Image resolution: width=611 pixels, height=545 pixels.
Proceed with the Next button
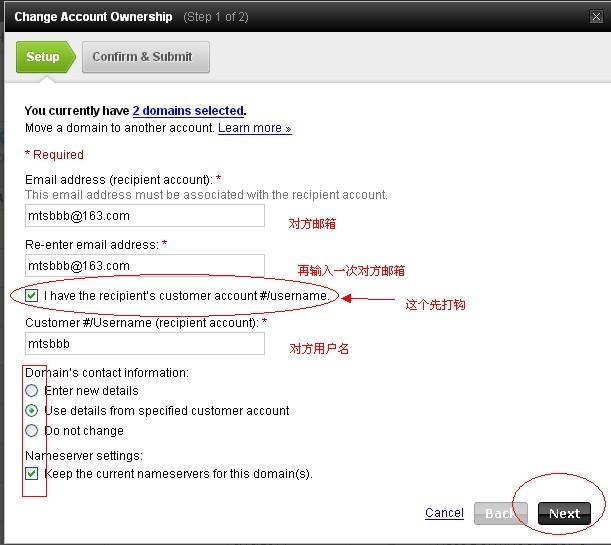(x=564, y=513)
